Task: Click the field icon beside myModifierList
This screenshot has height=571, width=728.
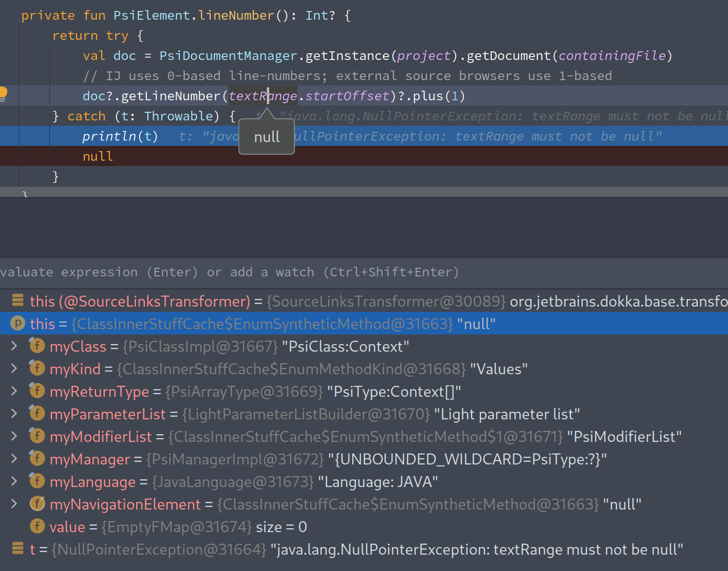Action: click(x=37, y=436)
